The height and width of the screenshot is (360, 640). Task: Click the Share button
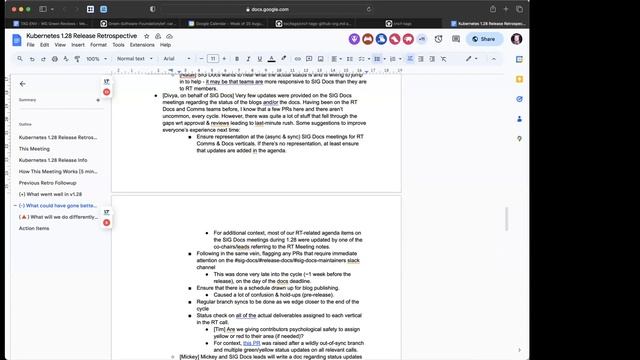[x=484, y=39]
